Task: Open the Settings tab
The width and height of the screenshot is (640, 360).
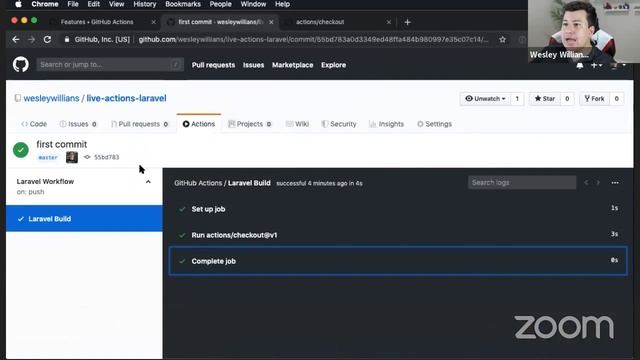Action: (x=434, y=124)
